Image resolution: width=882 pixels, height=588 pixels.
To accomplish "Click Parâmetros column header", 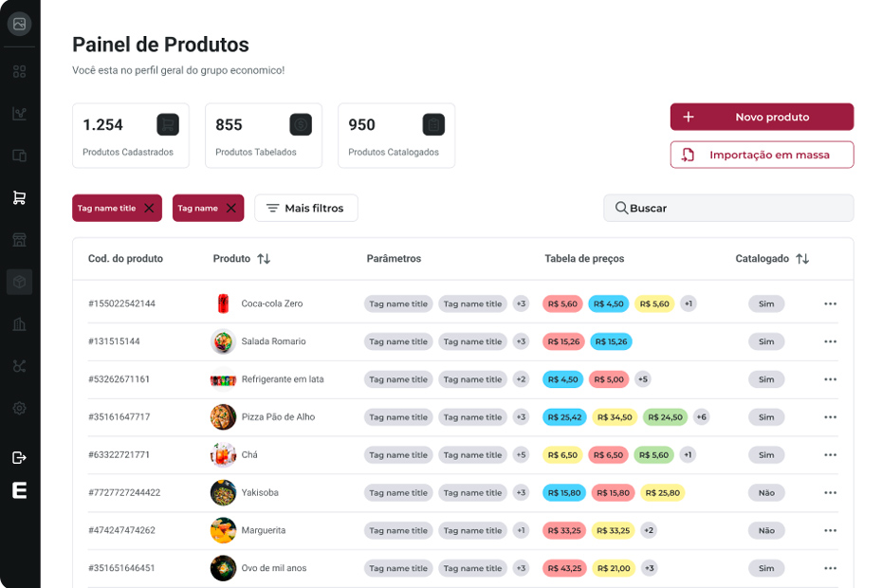I will click(x=394, y=259).
